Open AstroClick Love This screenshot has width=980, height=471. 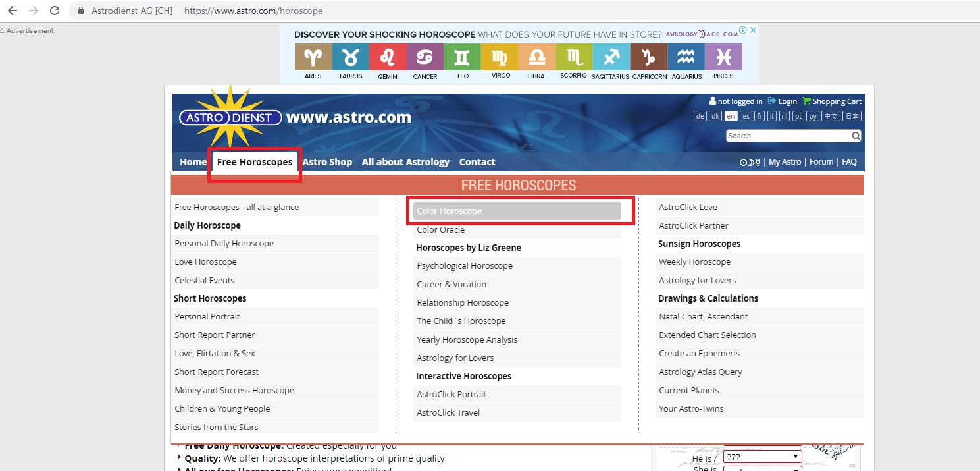click(760, 208)
